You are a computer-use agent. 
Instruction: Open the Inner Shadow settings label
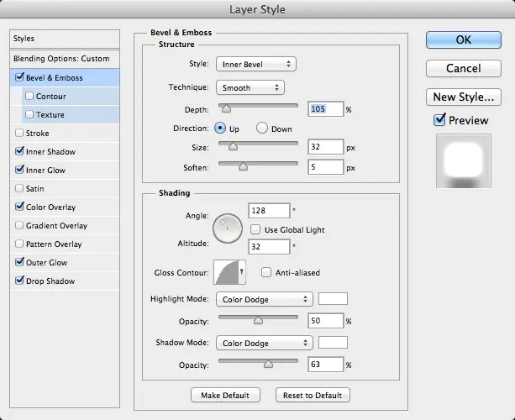(50, 151)
